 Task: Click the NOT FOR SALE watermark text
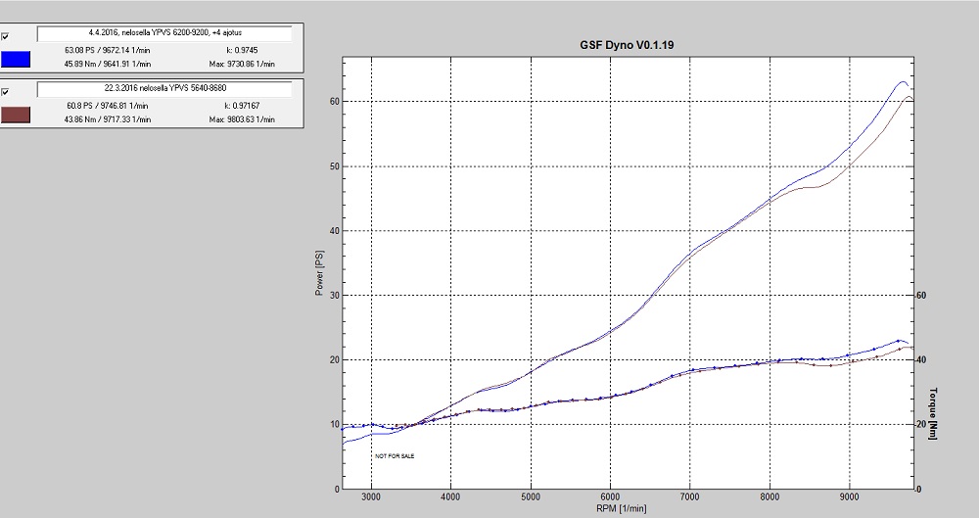395,456
